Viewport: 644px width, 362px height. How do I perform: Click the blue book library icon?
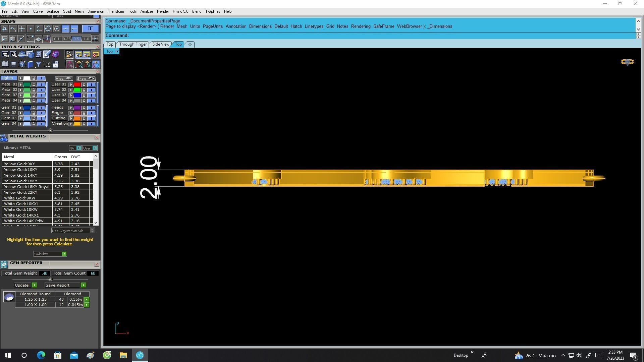30,64
